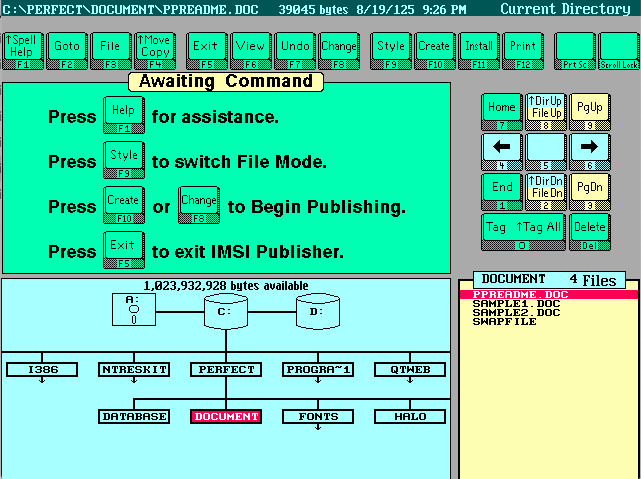The width and height of the screenshot is (641, 479).
Task: Select the I386 directory
Action: click(42, 369)
